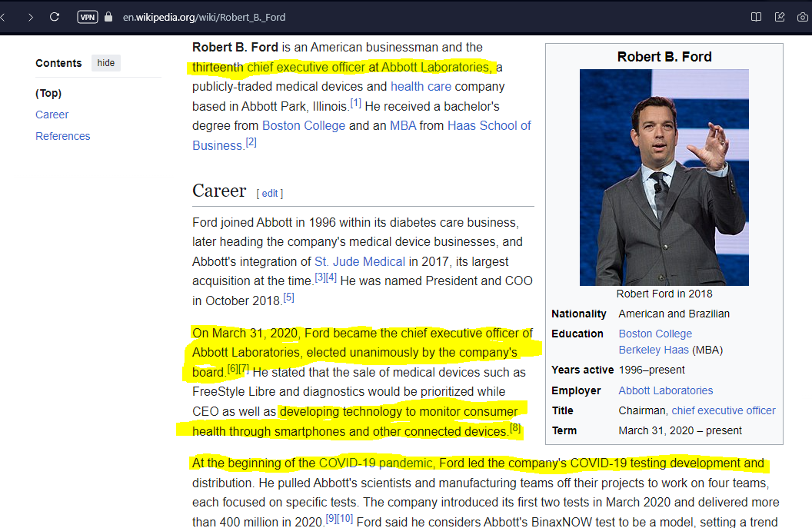
Task: View site security via the padlock icon
Action: click(108, 17)
